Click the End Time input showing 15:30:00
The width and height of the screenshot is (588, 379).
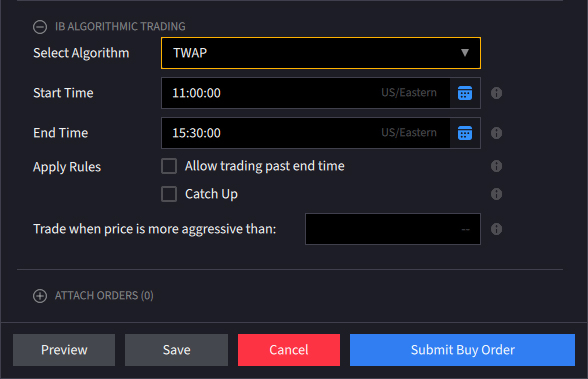[x=306, y=133]
